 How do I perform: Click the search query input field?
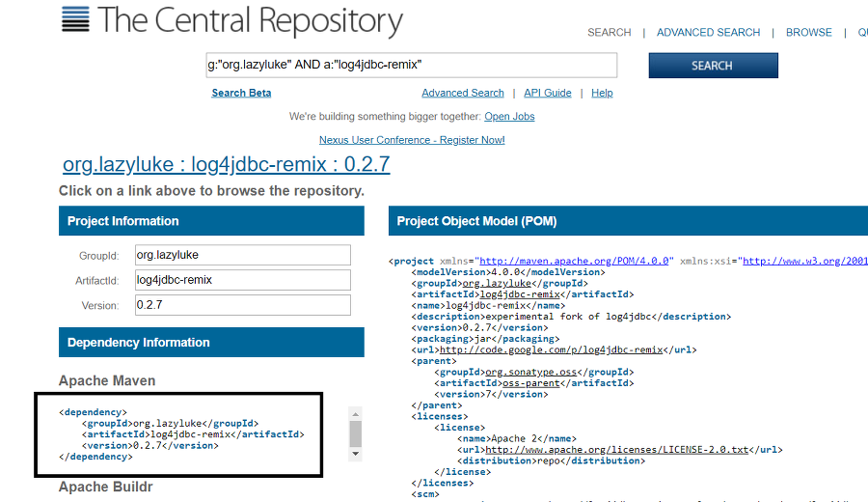411,65
